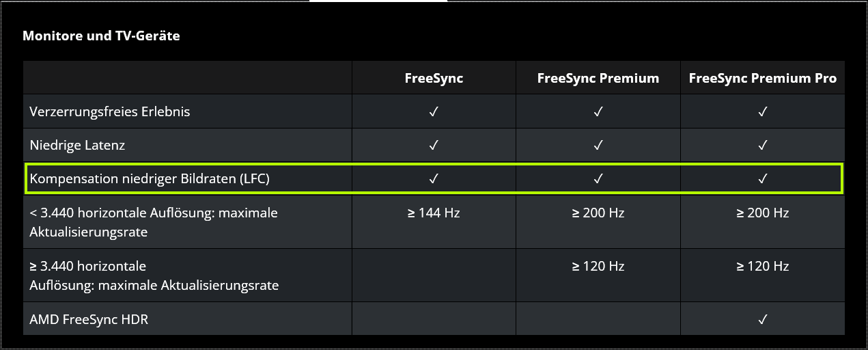Select the Verzerrungsfreies Erlebnis row label
The image size is (868, 350).
coord(110,111)
